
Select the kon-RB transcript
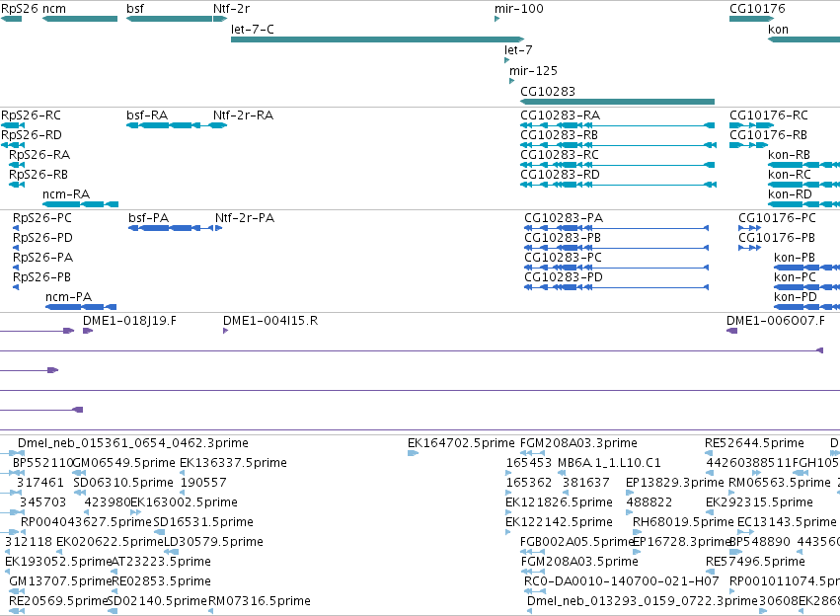789,155
